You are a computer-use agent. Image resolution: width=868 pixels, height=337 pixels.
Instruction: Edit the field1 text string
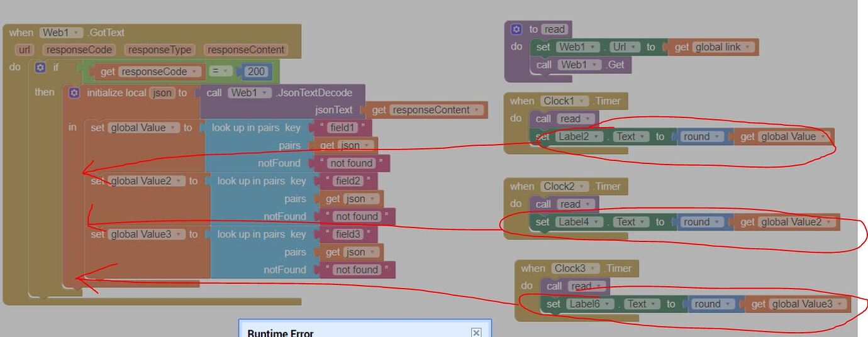coord(343,128)
